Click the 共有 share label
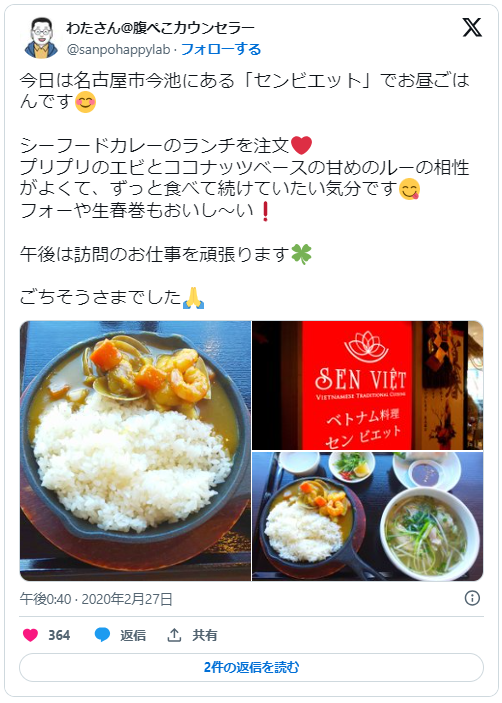 pos(205,635)
